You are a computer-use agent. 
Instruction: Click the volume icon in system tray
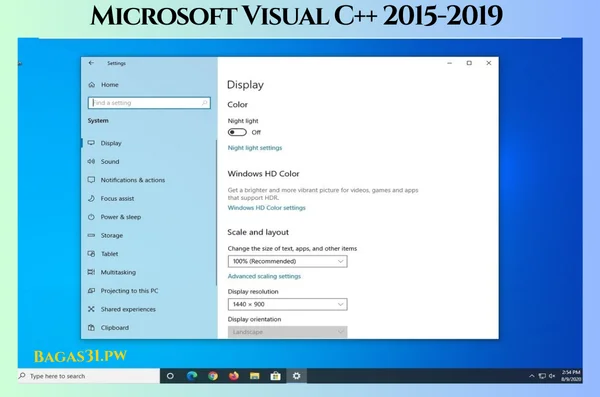(552, 376)
